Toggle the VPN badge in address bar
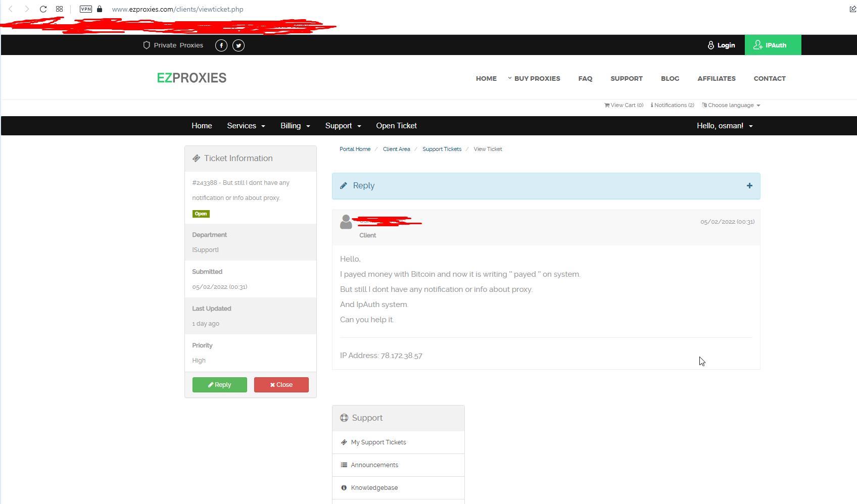The width and height of the screenshot is (857, 504). click(x=86, y=9)
